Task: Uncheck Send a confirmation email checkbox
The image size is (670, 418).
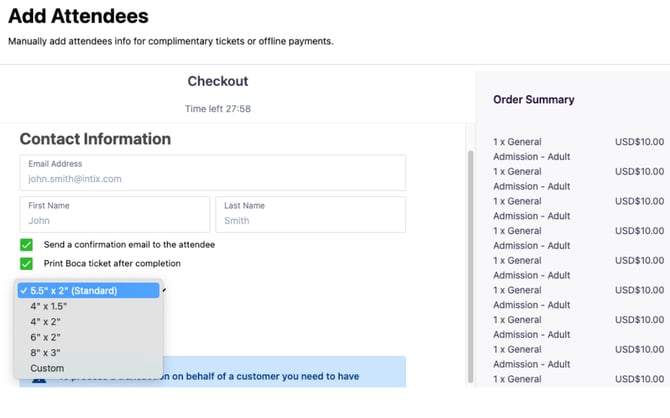Action: [26, 245]
